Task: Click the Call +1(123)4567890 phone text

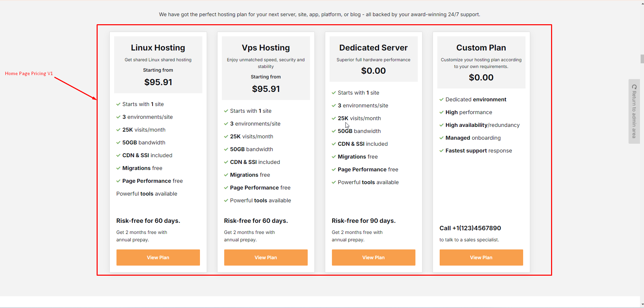Action: coord(470,228)
